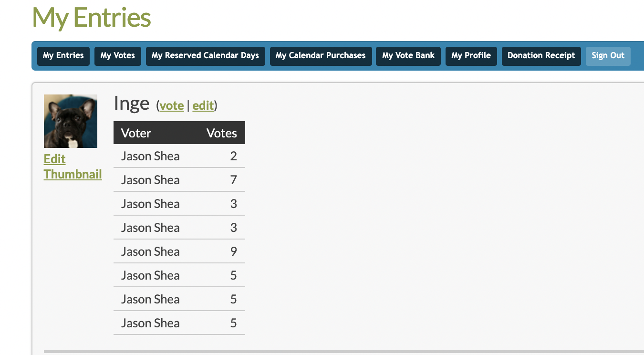Click the edit link next to Inge

coord(203,105)
